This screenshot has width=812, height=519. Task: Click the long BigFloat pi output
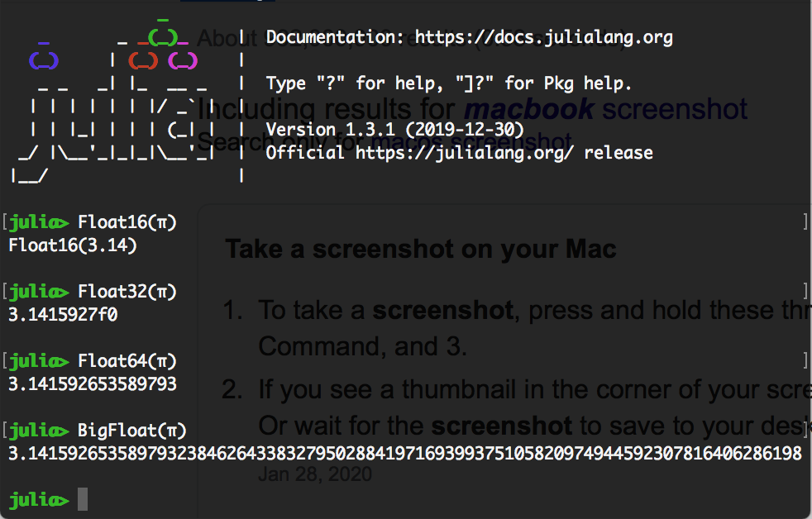[405, 453]
